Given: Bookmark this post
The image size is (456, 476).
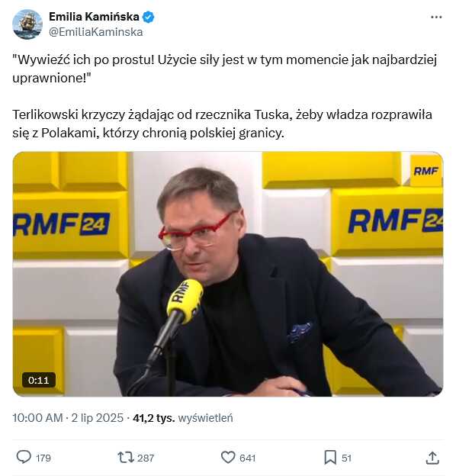Looking at the screenshot, I should coord(330,458).
